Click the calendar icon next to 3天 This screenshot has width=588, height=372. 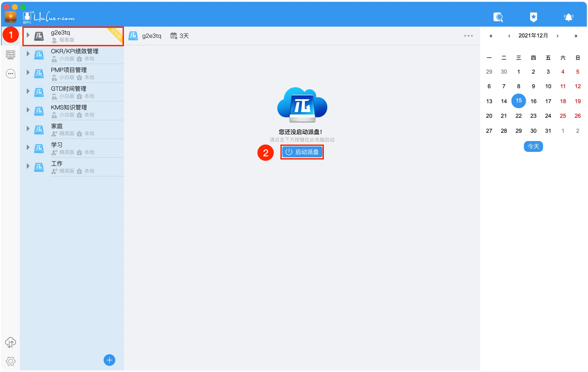pyautogui.click(x=174, y=36)
